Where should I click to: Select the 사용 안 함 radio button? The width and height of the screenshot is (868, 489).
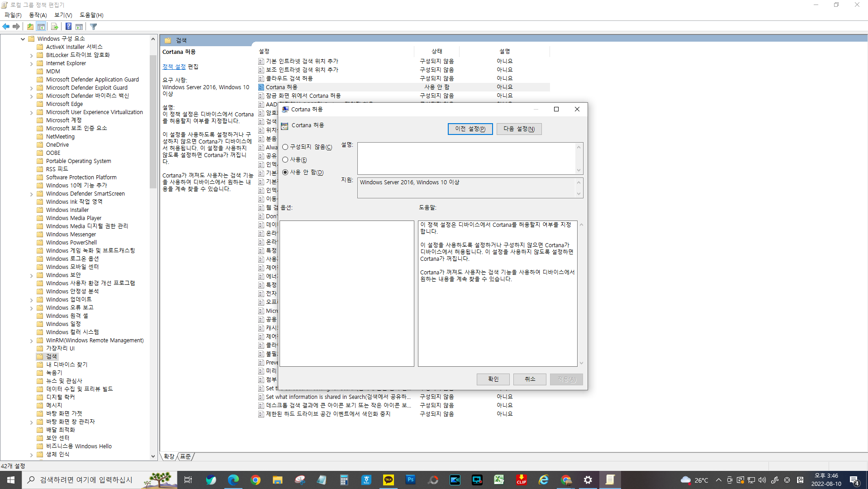[x=285, y=173]
